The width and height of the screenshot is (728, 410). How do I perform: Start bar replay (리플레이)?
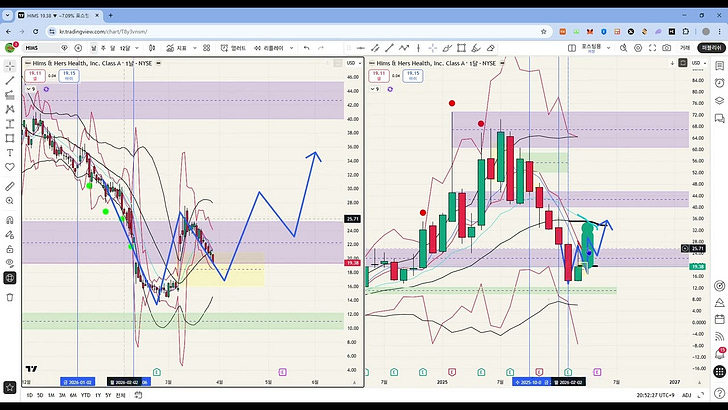pyautogui.click(x=268, y=48)
